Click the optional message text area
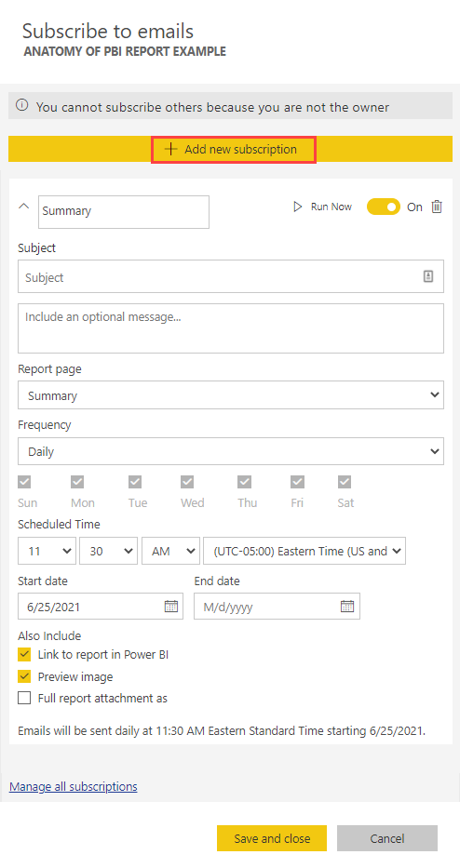This screenshot has width=460, height=868. (231, 328)
